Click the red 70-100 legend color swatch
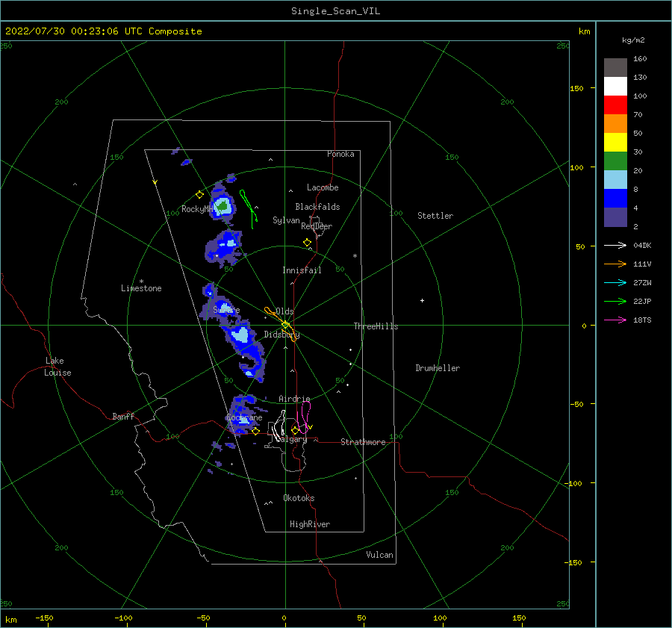The width and height of the screenshot is (672, 628). point(615,105)
